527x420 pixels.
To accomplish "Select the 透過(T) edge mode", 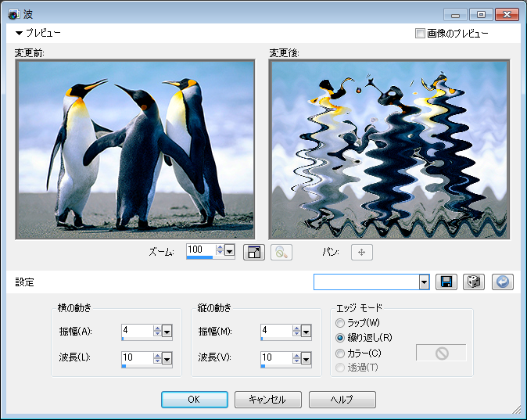I will click(x=340, y=368).
